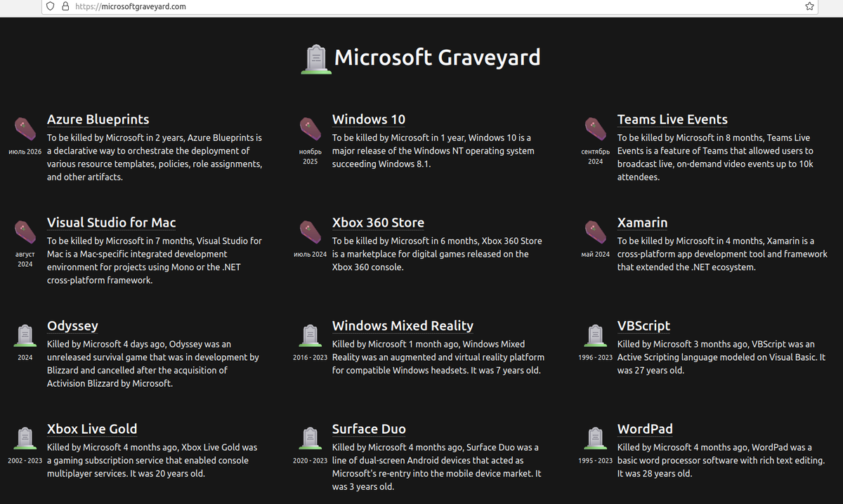
Task: Click the Windows 10 description paragraph
Action: click(433, 151)
